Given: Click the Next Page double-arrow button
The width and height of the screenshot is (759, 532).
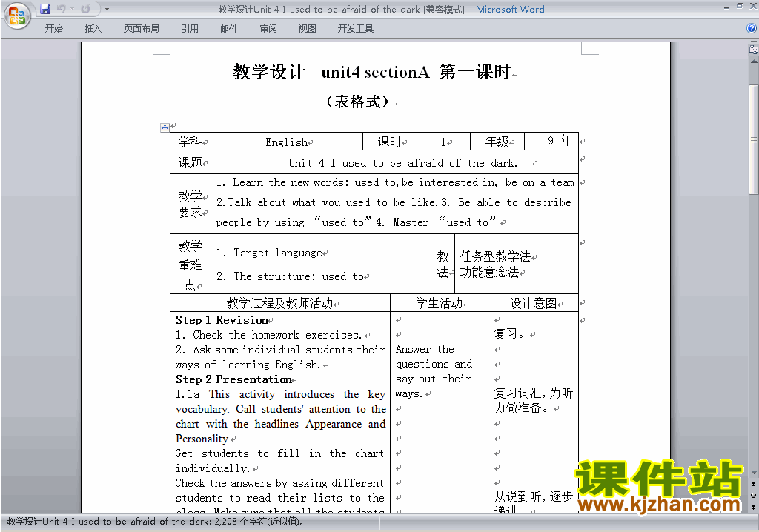Looking at the screenshot, I should click(753, 507).
